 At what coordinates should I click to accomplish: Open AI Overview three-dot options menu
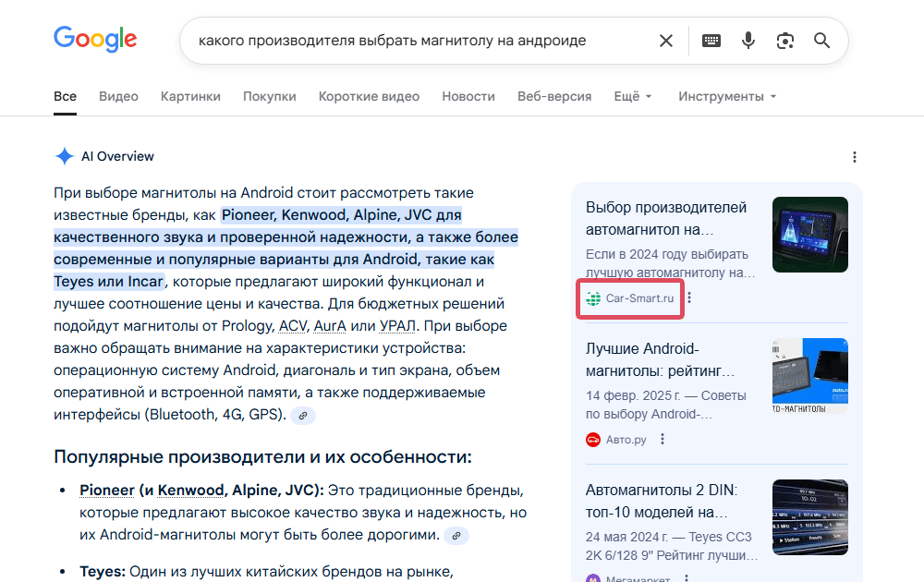pyautogui.click(x=855, y=157)
